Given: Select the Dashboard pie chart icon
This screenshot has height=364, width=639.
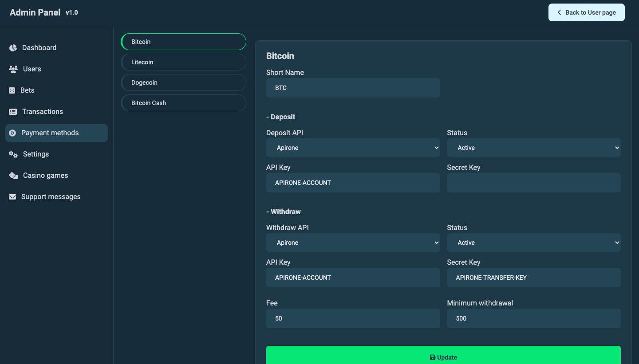Looking at the screenshot, I should pyautogui.click(x=12, y=47).
